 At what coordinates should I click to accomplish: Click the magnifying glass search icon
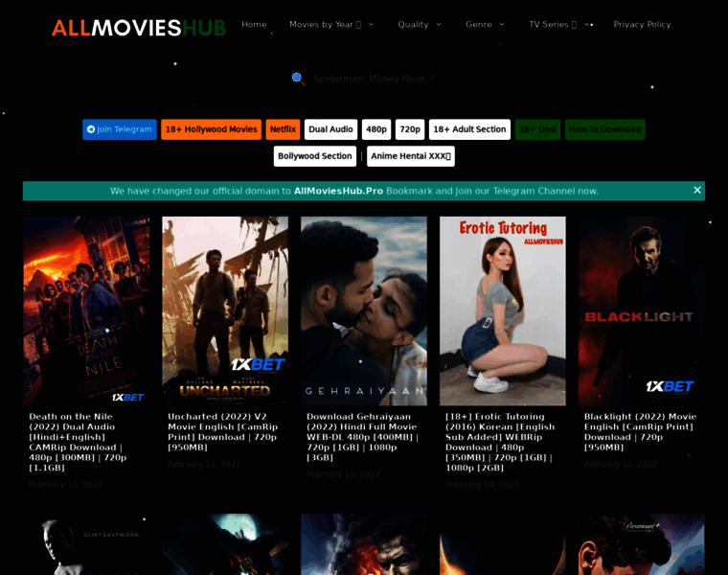pyautogui.click(x=299, y=79)
